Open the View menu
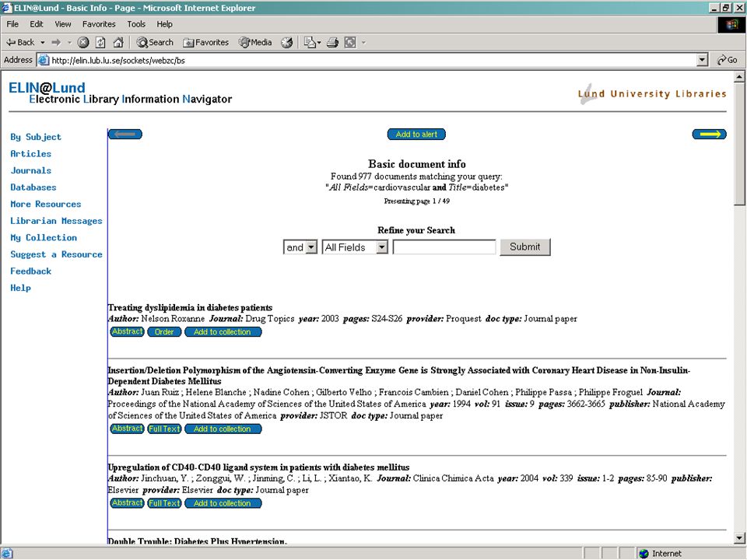 (62, 24)
